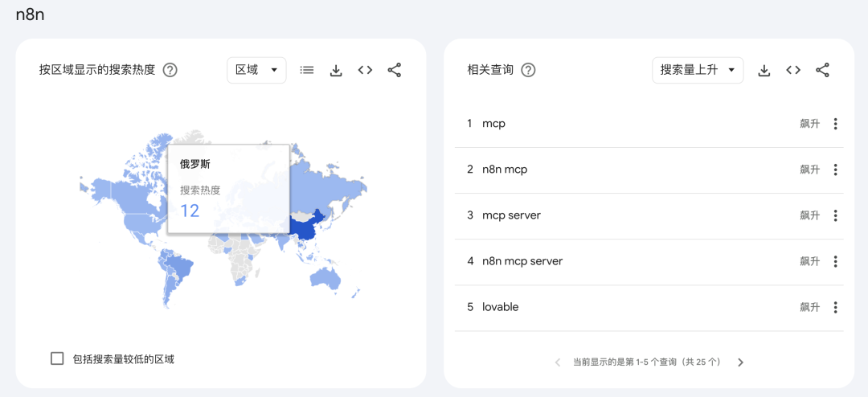The width and height of the screenshot is (868, 397).
Task: Get embed code for region map
Action: pyautogui.click(x=365, y=71)
